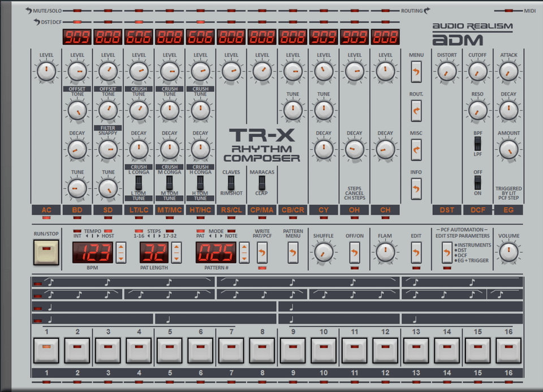Image resolution: width=543 pixels, height=392 pixels.
Task: Click the FLAM knob
Action: 385,252
